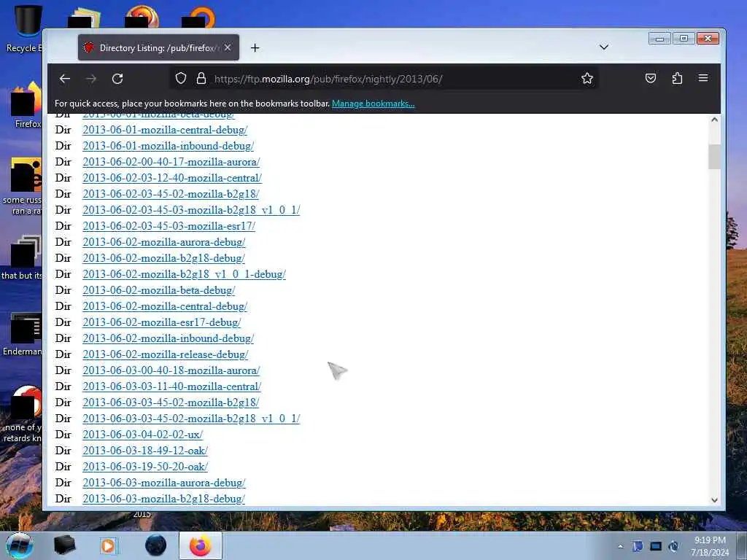Open 2013-06-03-19-50-20-oak directory
This screenshot has width=747, height=560.
pos(145,467)
